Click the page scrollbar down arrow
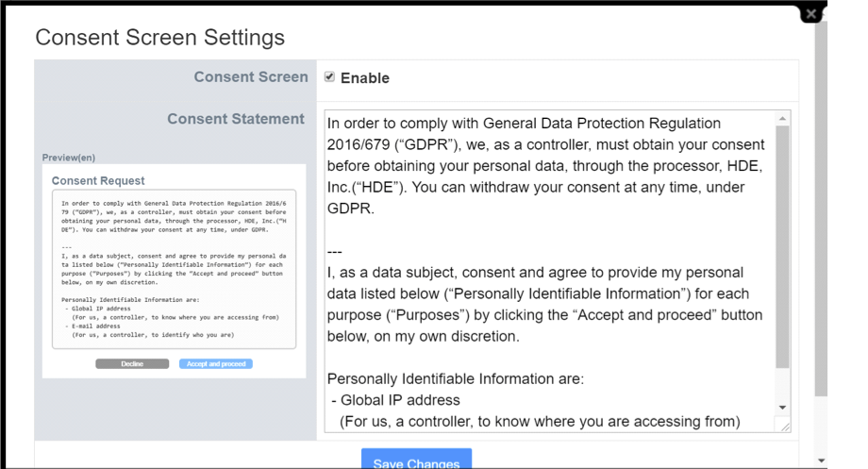Image resolution: width=868 pixels, height=469 pixels. tap(821, 461)
